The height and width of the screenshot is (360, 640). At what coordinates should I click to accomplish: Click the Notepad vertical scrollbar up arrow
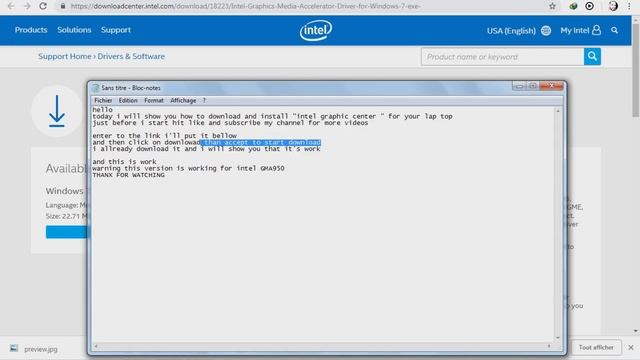coord(558,111)
